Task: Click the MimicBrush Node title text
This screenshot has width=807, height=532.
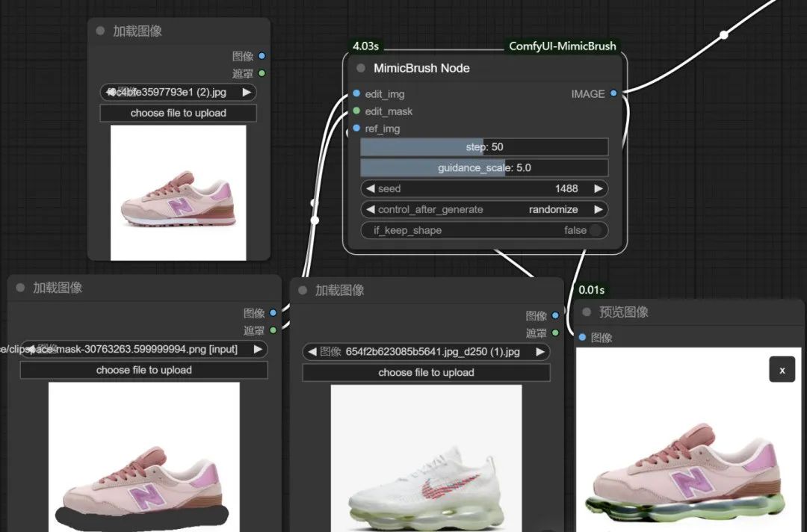Action: point(421,68)
